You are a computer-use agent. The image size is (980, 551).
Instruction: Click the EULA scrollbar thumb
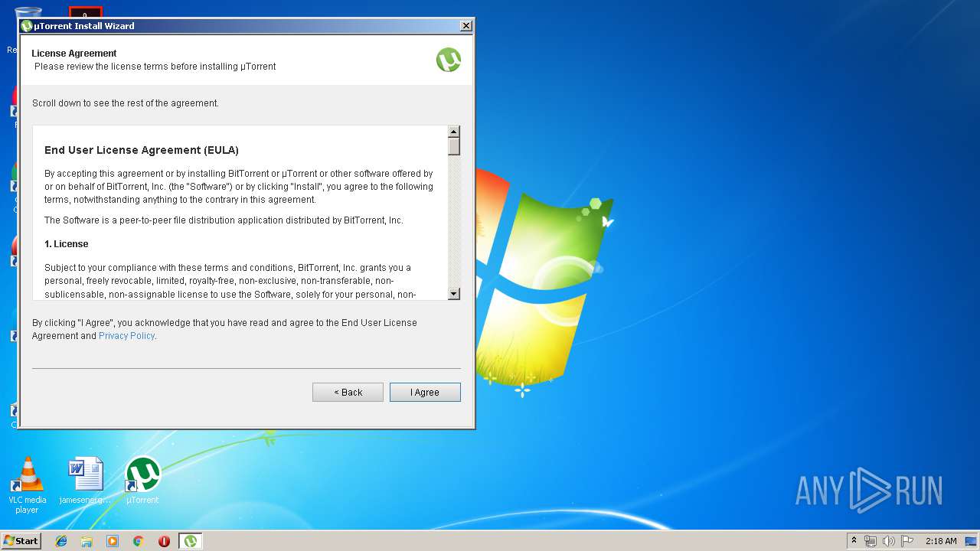454,146
